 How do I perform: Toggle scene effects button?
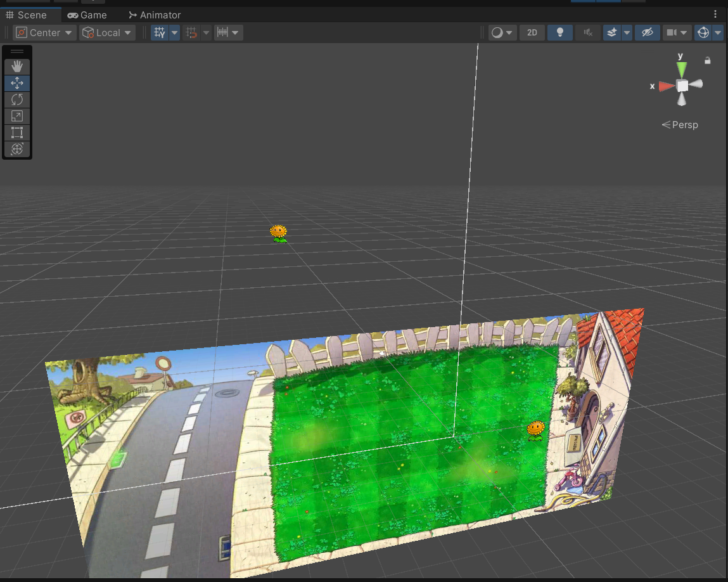[612, 32]
